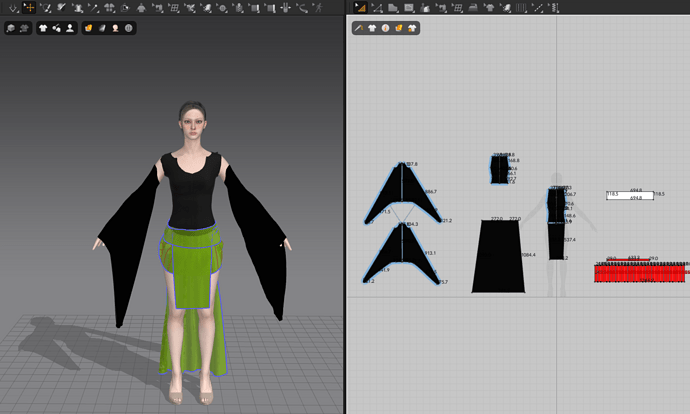690x414 pixels.
Task: Select the orange Edit Pattern tool in 2D toolbar
Action: (x=360, y=7)
